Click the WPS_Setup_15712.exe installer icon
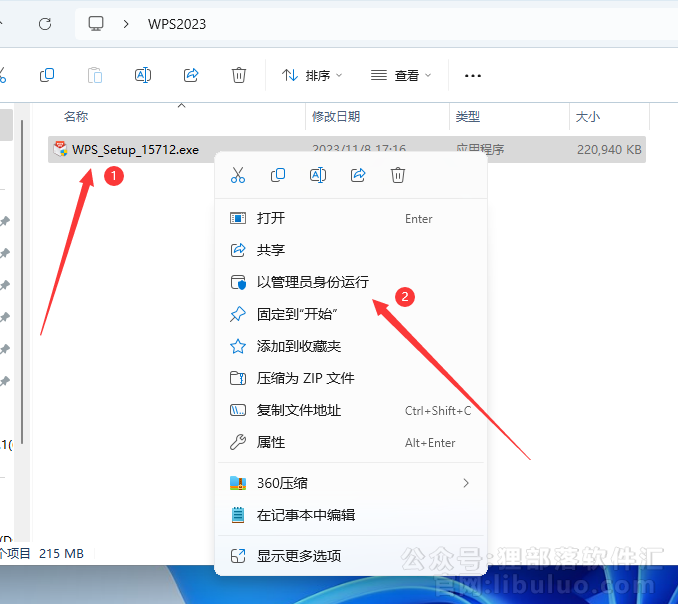 coord(60,149)
